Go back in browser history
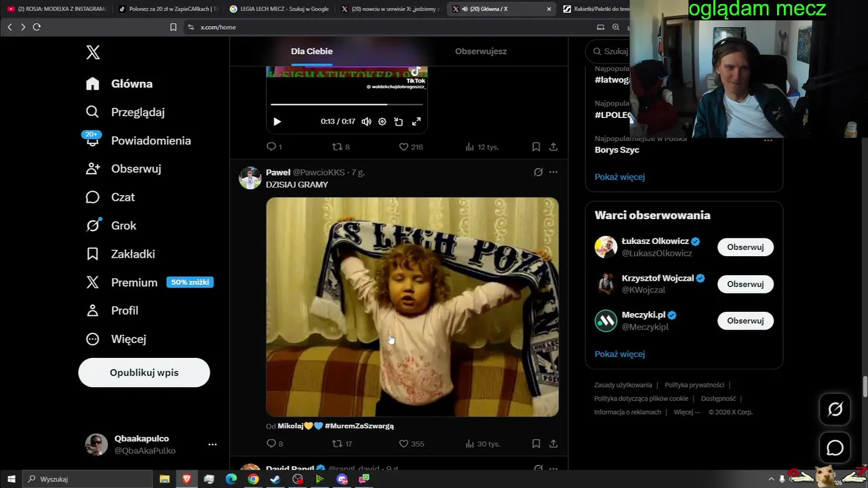 9,27
